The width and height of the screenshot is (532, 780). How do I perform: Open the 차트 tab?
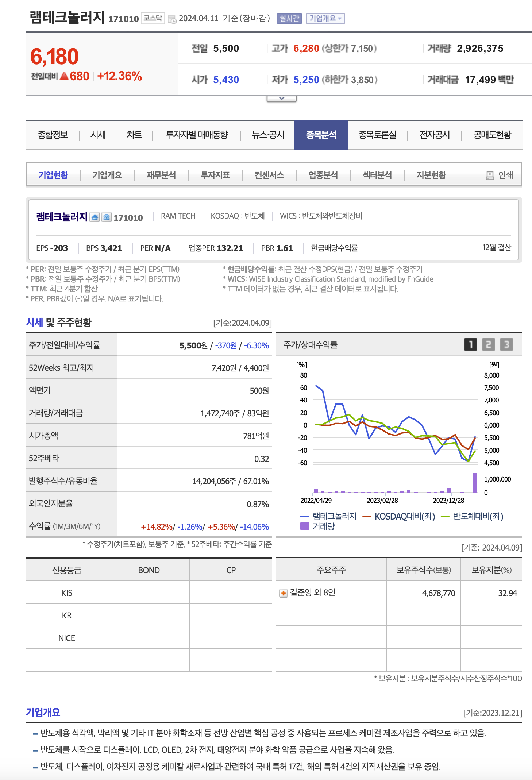(134, 135)
